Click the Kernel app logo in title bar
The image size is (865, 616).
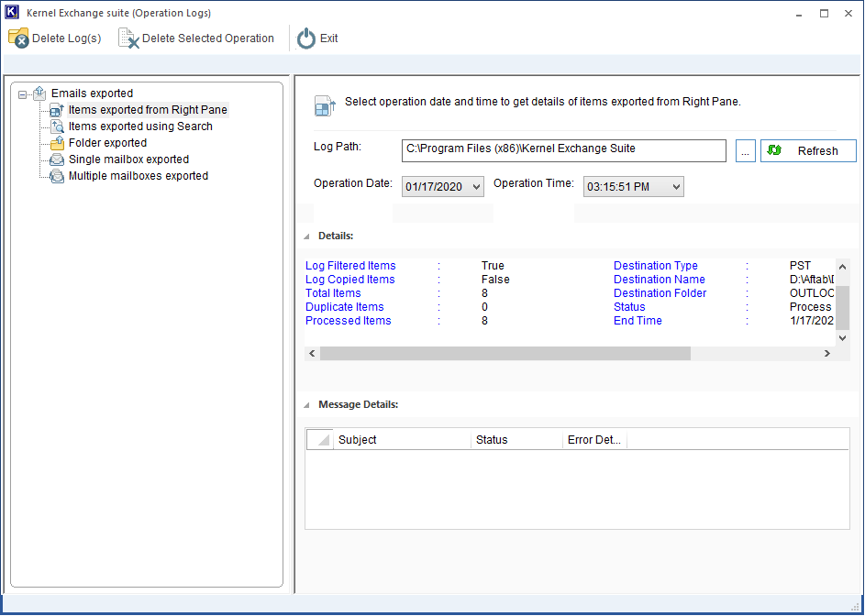pyautogui.click(x=12, y=13)
